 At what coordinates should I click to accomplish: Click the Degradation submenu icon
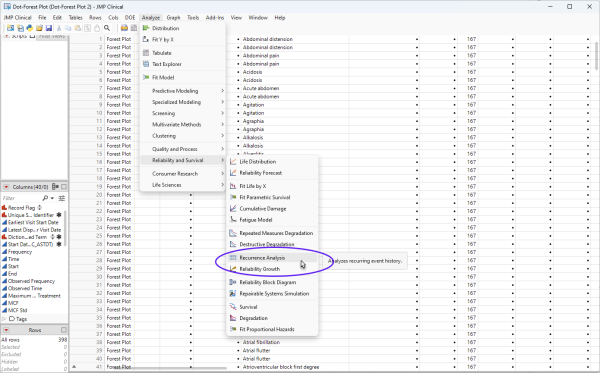(233, 318)
